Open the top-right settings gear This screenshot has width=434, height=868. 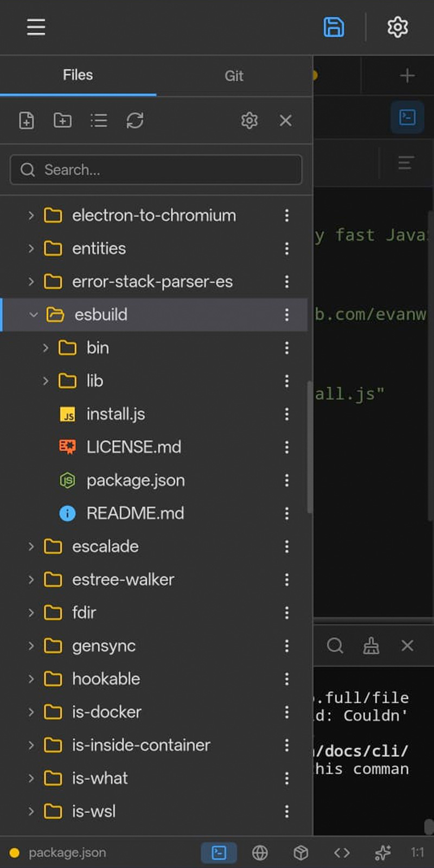(397, 27)
